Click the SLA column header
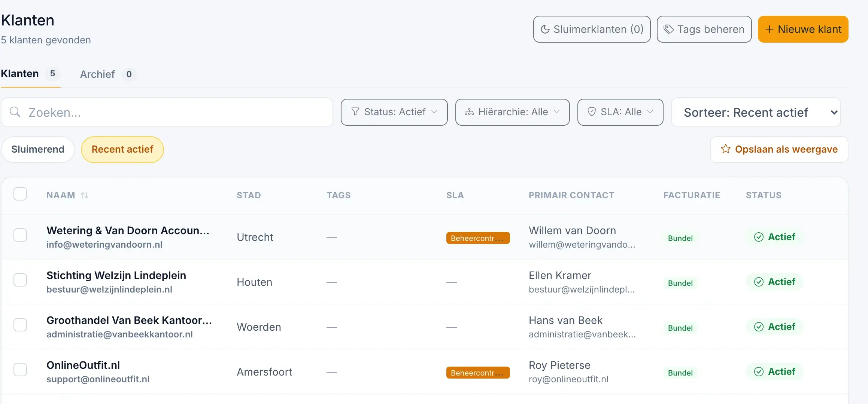 455,195
